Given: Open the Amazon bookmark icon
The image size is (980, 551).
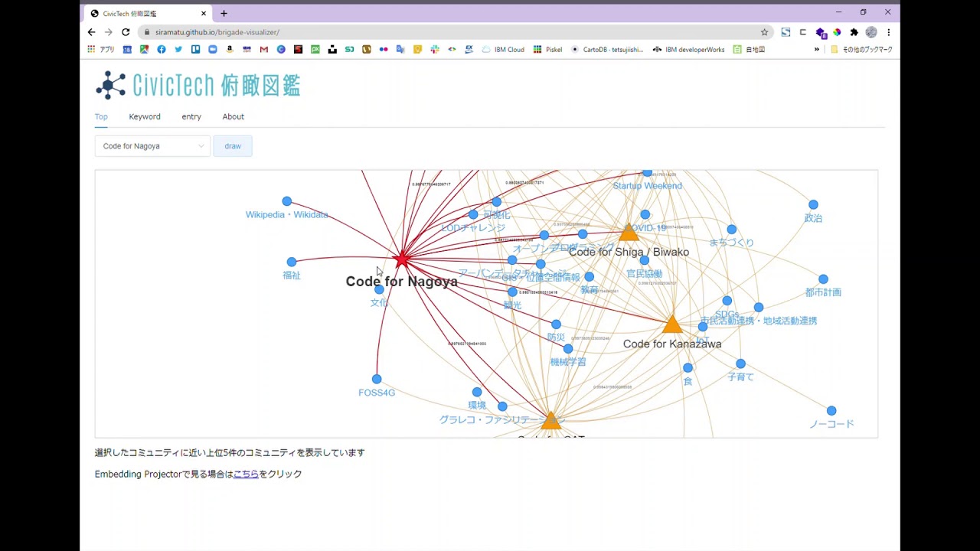Looking at the screenshot, I should tap(230, 49).
